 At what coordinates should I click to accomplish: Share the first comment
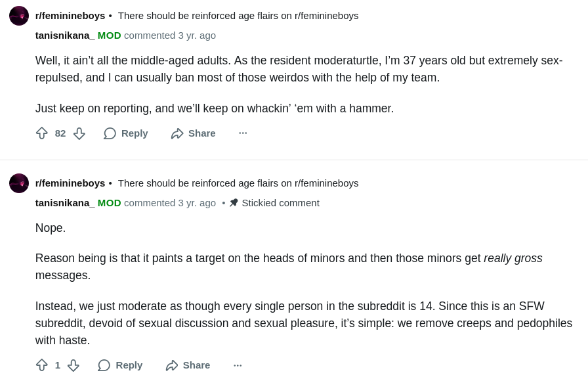tap(194, 133)
